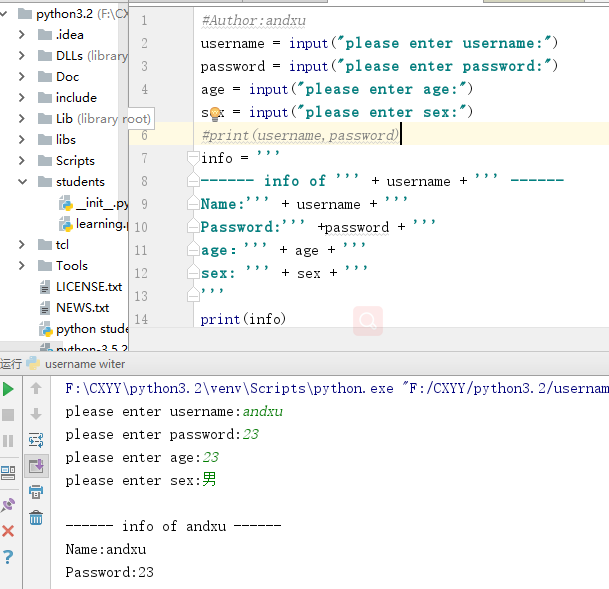The height and width of the screenshot is (589, 609).
Task: Open NEWS.txt in project tree
Action: coord(82,308)
